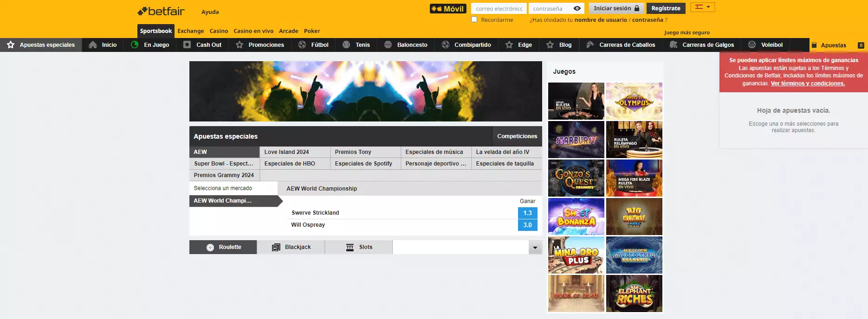Open the Ayuda link

point(210,12)
